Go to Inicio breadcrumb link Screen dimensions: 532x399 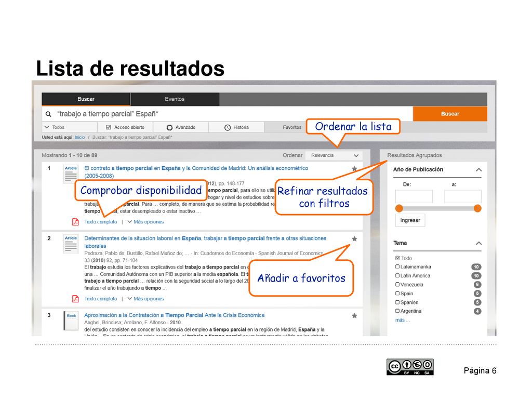tap(79, 137)
